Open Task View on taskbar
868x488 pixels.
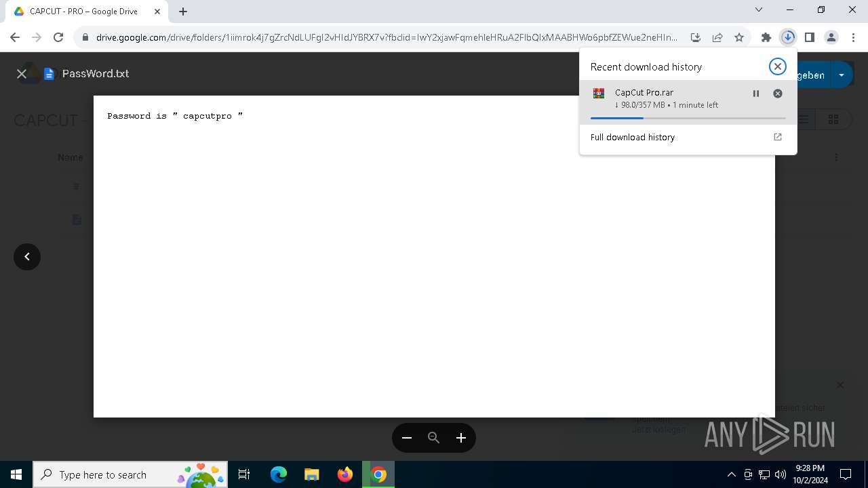(x=244, y=474)
